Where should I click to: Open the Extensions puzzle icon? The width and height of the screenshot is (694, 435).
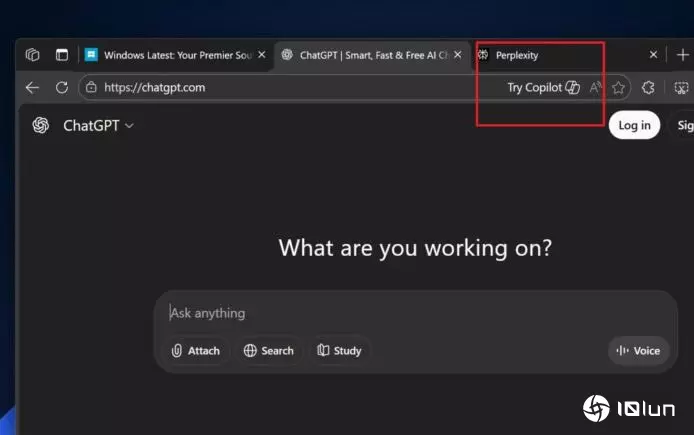pos(648,88)
